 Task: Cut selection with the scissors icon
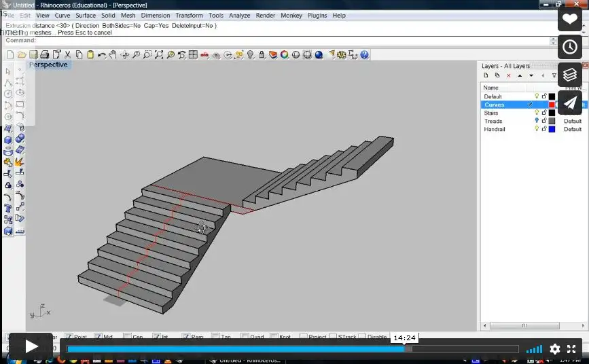(x=68, y=55)
